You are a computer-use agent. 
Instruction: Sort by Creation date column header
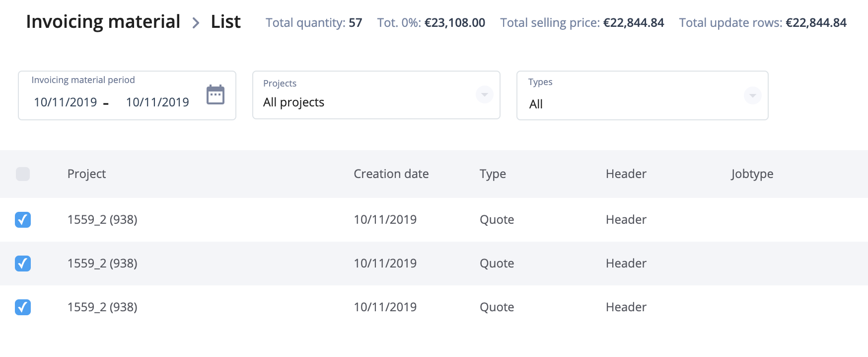(391, 174)
